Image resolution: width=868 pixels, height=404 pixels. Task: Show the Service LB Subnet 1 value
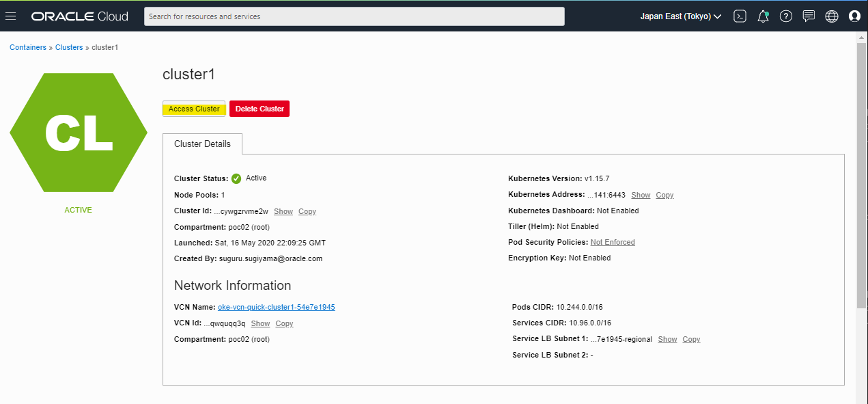tap(667, 339)
